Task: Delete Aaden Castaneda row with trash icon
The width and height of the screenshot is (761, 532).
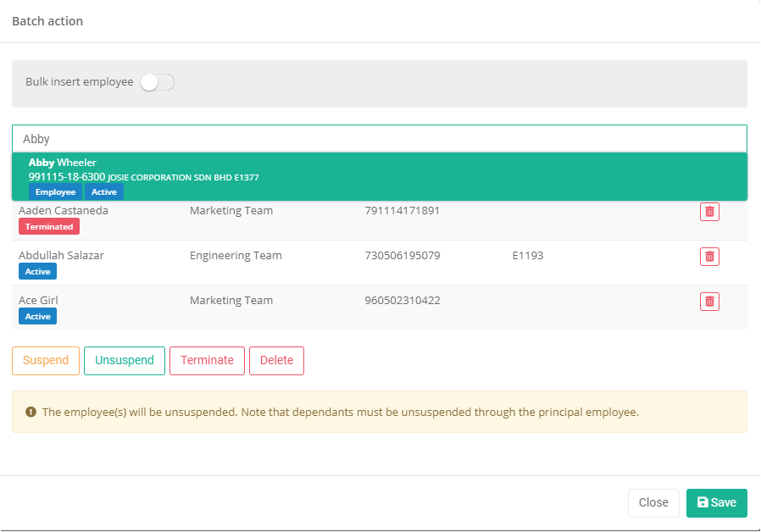Action: 709,212
